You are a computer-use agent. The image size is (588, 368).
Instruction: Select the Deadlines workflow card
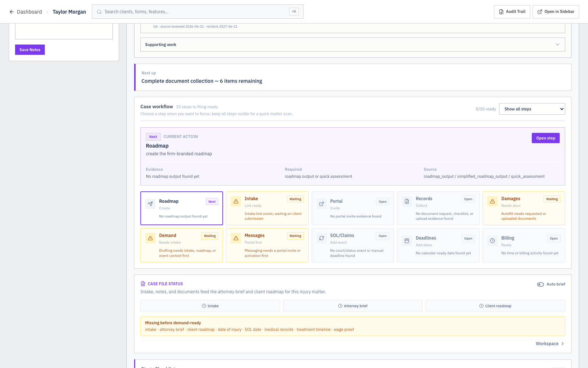pos(438,245)
